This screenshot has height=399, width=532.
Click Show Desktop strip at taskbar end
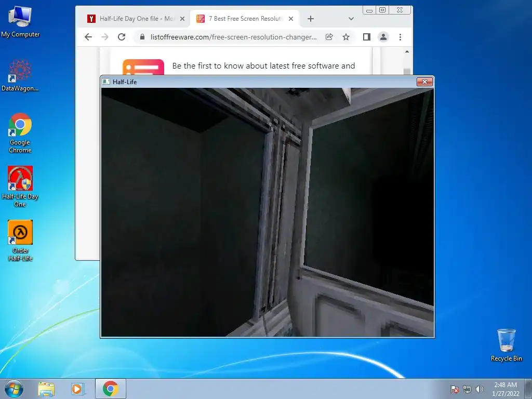[528, 389]
